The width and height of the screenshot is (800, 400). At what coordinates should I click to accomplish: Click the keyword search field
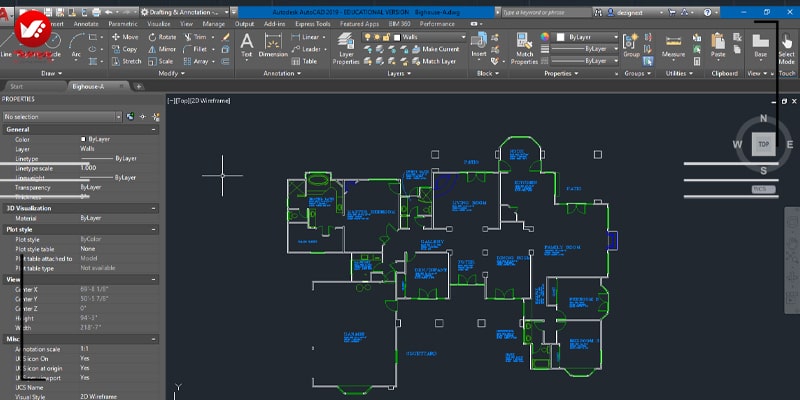(546, 12)
